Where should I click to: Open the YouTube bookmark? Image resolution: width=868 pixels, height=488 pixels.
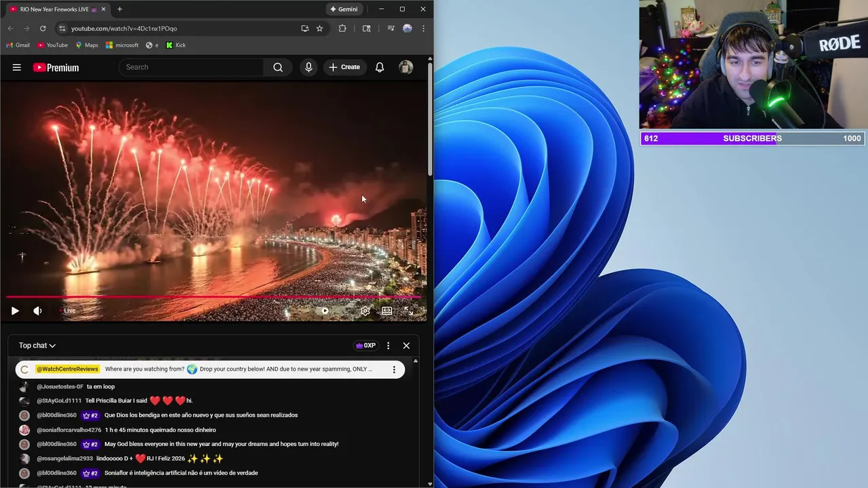tap(53, 45)
